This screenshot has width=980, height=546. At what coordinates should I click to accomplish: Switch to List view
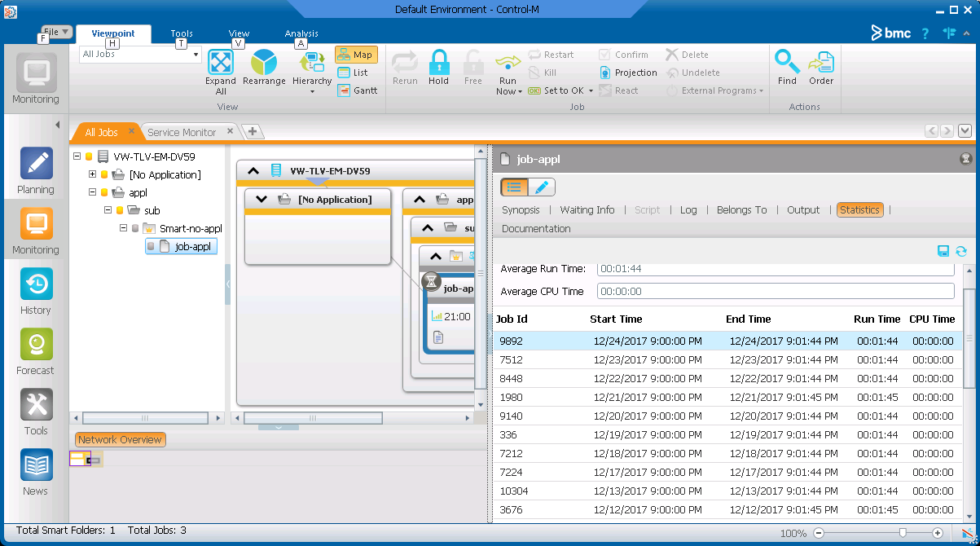coord(353,73)
